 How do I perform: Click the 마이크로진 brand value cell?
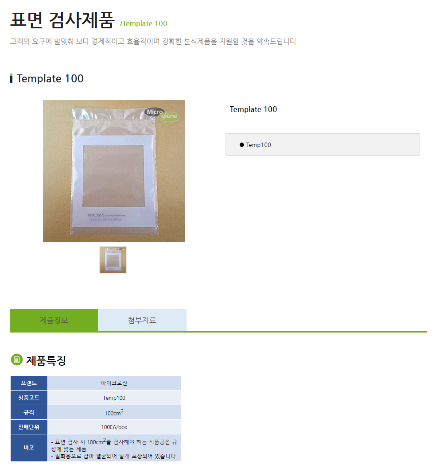pos(114,383)
